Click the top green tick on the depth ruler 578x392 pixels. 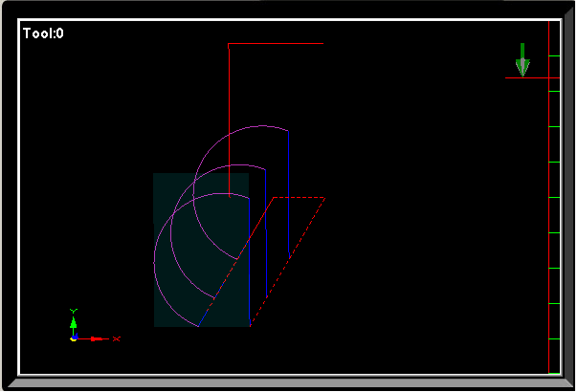pos(552,56)
